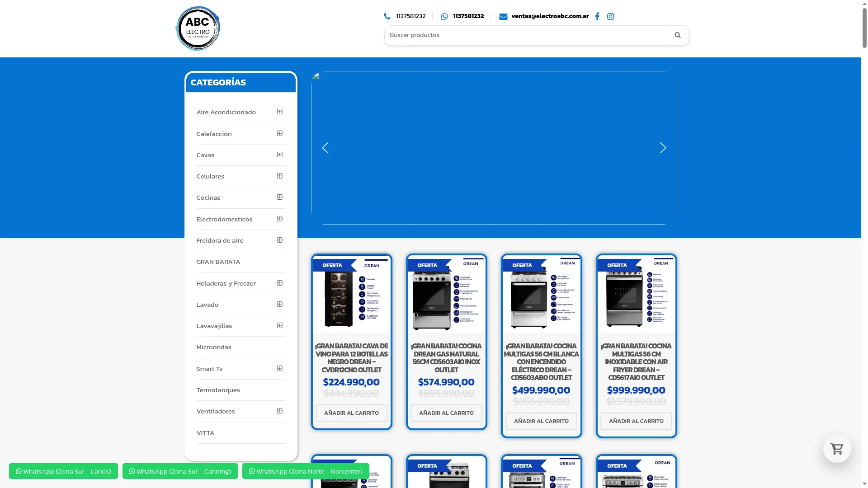Contact WhatsApp Zona Sur Canning
This screenshot has width=868, height=488.
[x=180, y=471]
